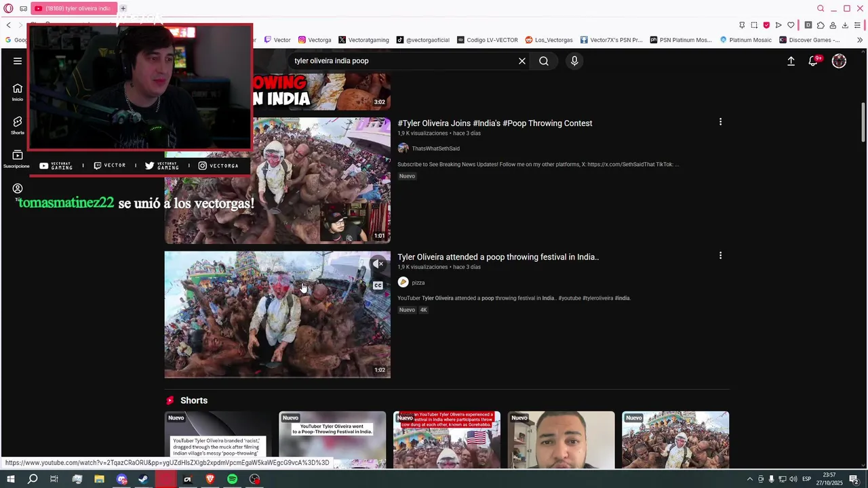Screen dimensions: 868x488
Task: Open Opera ad blocker shield icon
Action: click(x=766, y=25)
